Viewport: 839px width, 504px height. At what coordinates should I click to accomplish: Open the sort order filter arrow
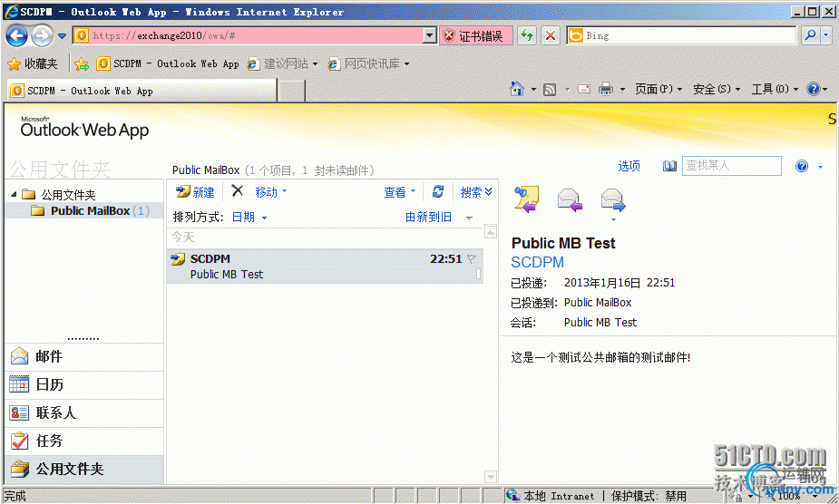[x=469, y=218]
